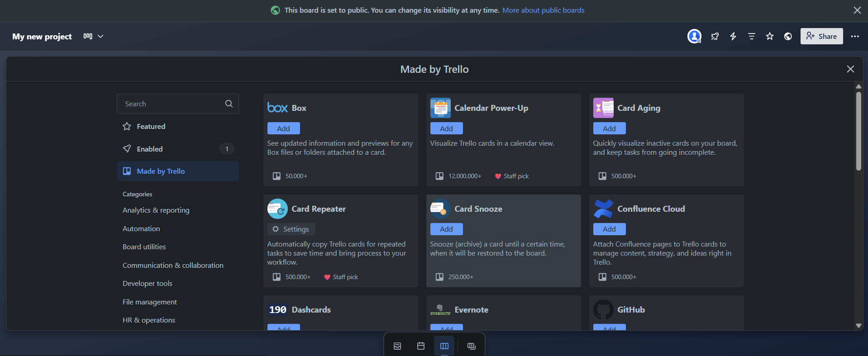Open HR & operations category
The height and width of the screenshot is (356, 868).
(149, 320)
